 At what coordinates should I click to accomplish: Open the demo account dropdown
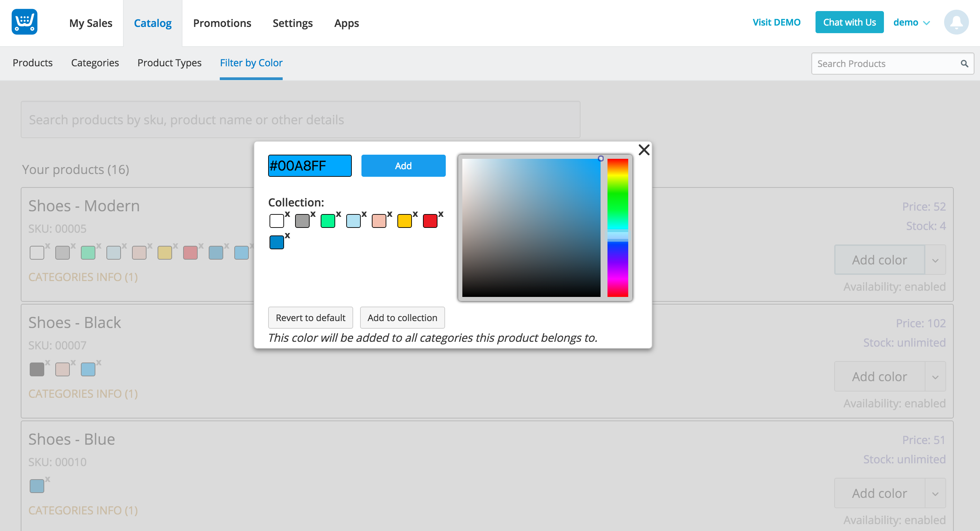(912, 22)
